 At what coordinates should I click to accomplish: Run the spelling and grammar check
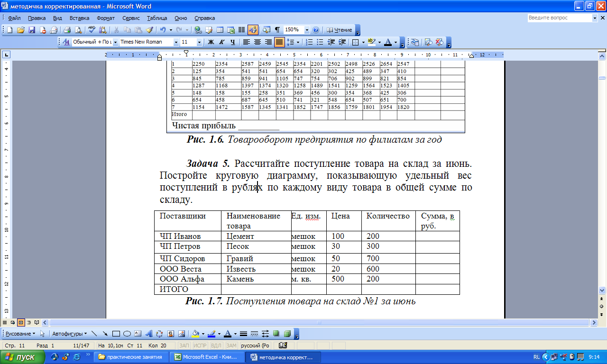[x=92, y=29]
